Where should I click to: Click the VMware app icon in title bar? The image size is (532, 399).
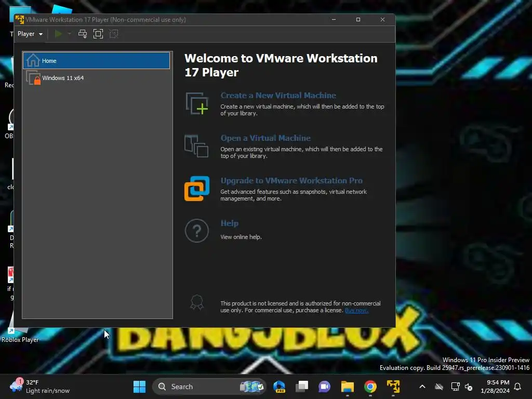pos(20,20)
